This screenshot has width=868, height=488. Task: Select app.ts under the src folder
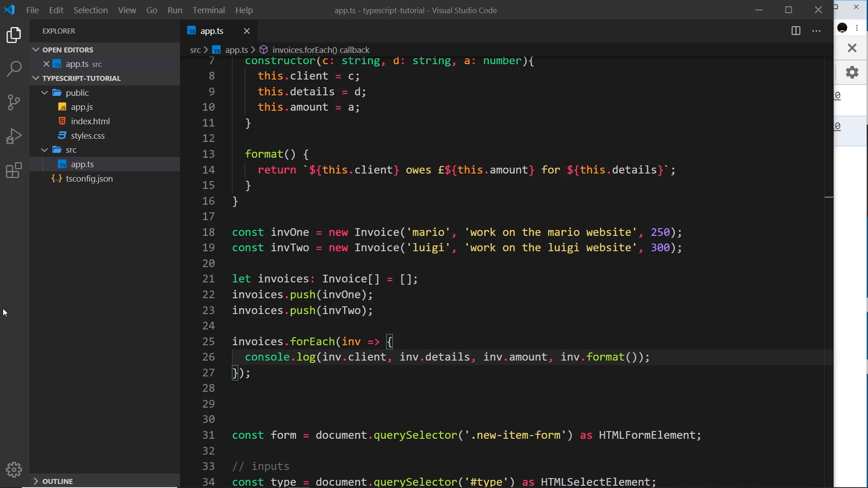[82, 164]
